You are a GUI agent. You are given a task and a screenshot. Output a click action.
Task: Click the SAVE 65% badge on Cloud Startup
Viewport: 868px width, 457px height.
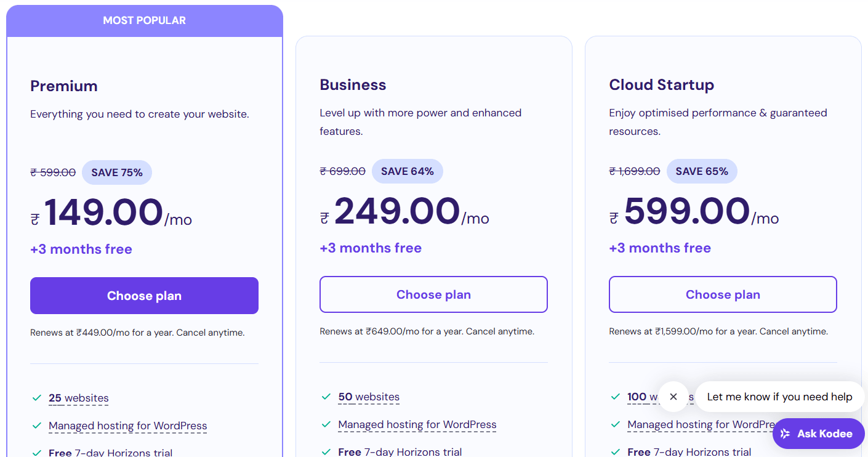tap(702, 171)
